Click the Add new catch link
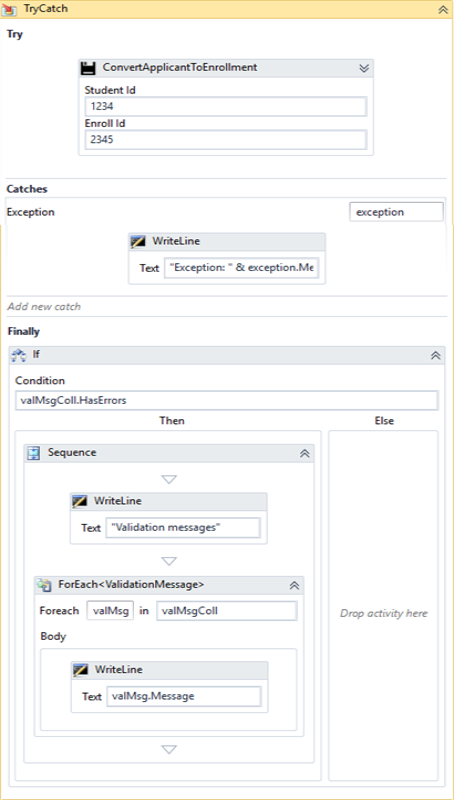Viewport: 454px width, 800px height. [x=44, y=307]
